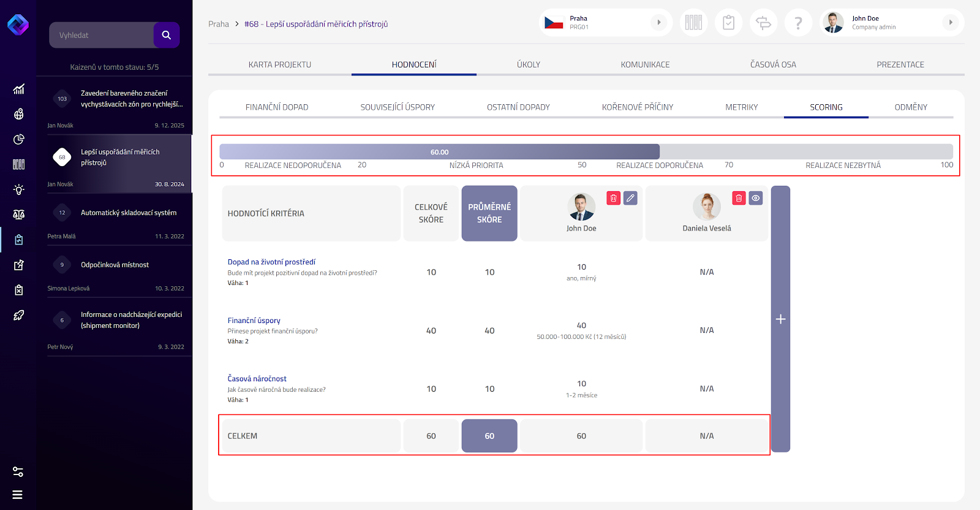Click the rocket icon in left sidebar

point(19,315)
